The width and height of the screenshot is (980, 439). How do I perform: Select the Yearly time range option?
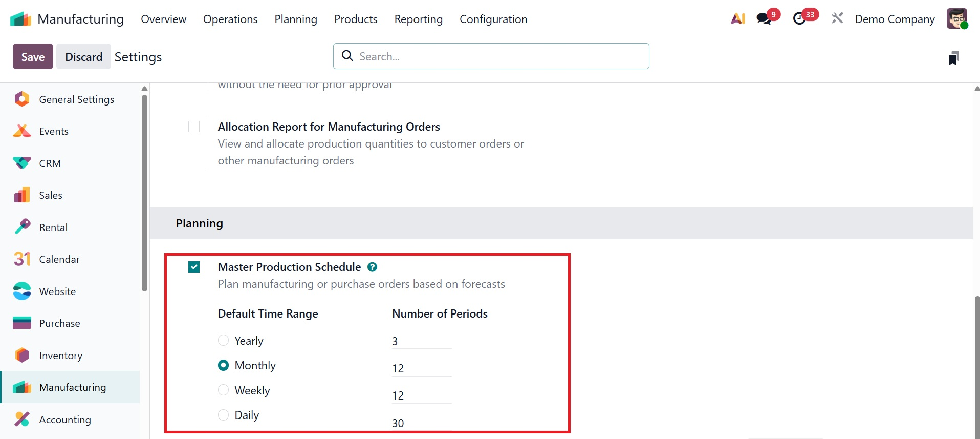tap(224, 341)
